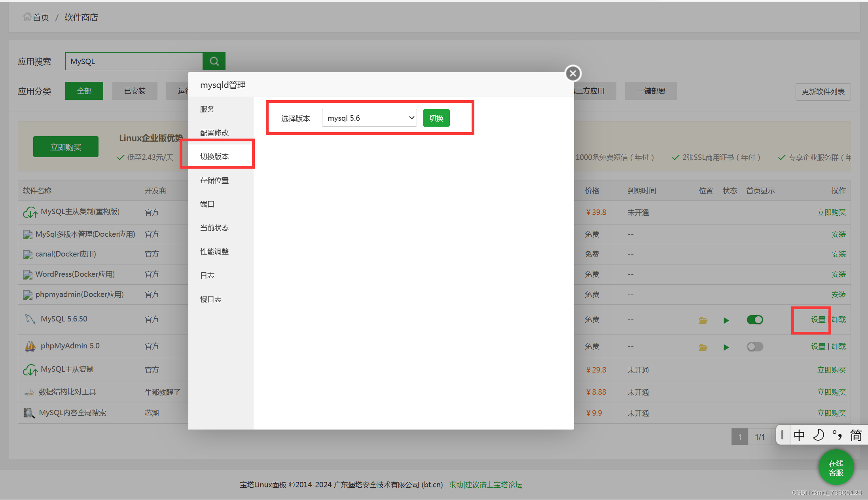The width and height of the screenshot is (868, 500).
Task: Open the mysql 5.6 version dropdown
Action: pos(369,118)
